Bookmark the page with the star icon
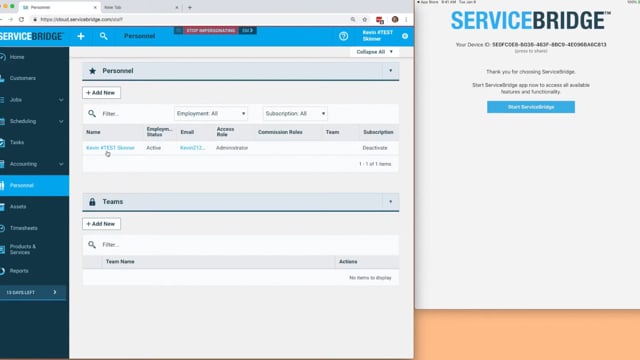This screenshot has height=360, width=640. click(364, 19)
